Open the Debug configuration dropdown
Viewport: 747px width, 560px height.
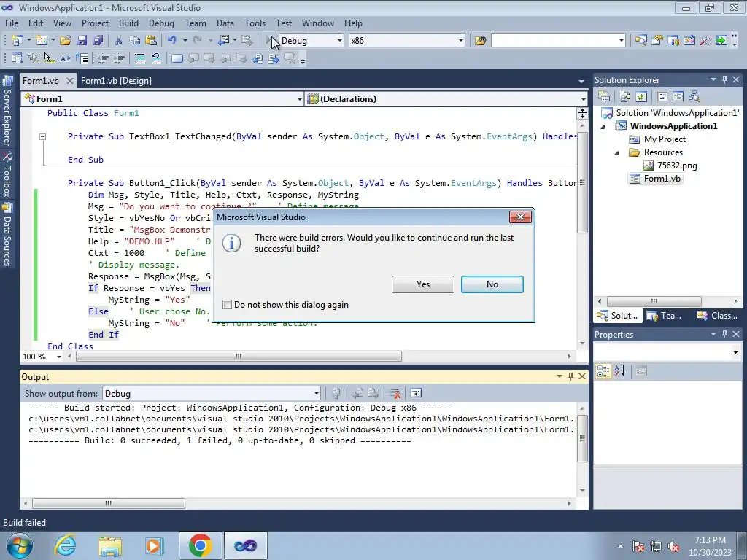[340, 41]
